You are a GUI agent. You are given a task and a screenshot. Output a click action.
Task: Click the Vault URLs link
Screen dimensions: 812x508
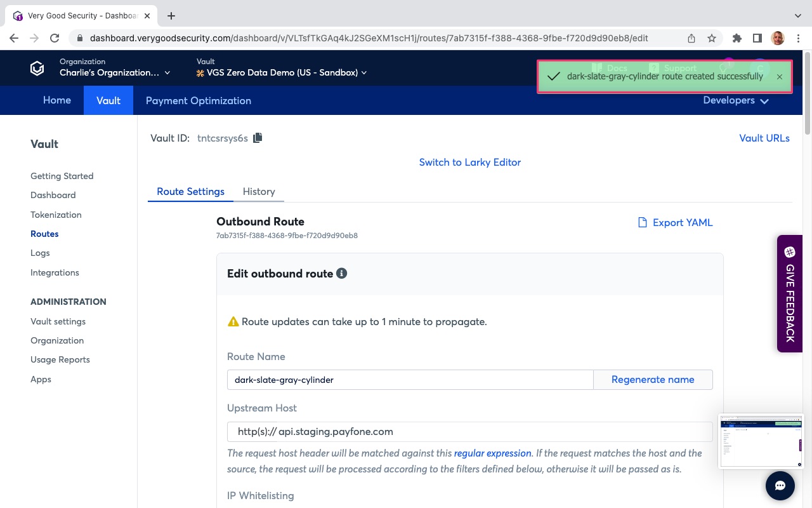(764, 138)
